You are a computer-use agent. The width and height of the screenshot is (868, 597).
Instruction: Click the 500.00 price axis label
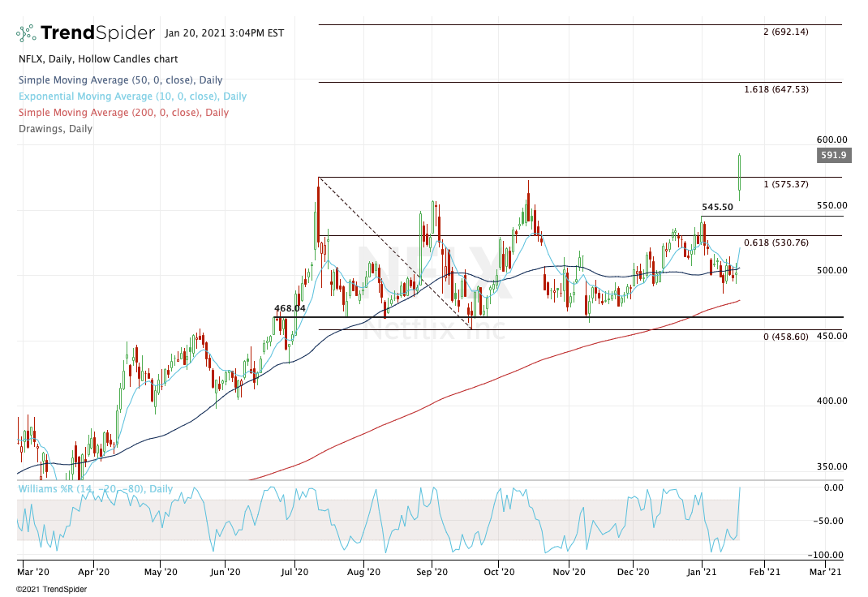point(832,271)
